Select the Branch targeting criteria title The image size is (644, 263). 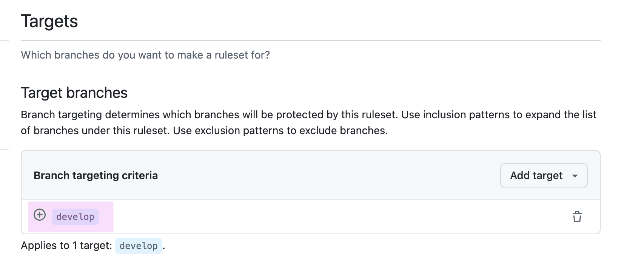tap(96, 175)
